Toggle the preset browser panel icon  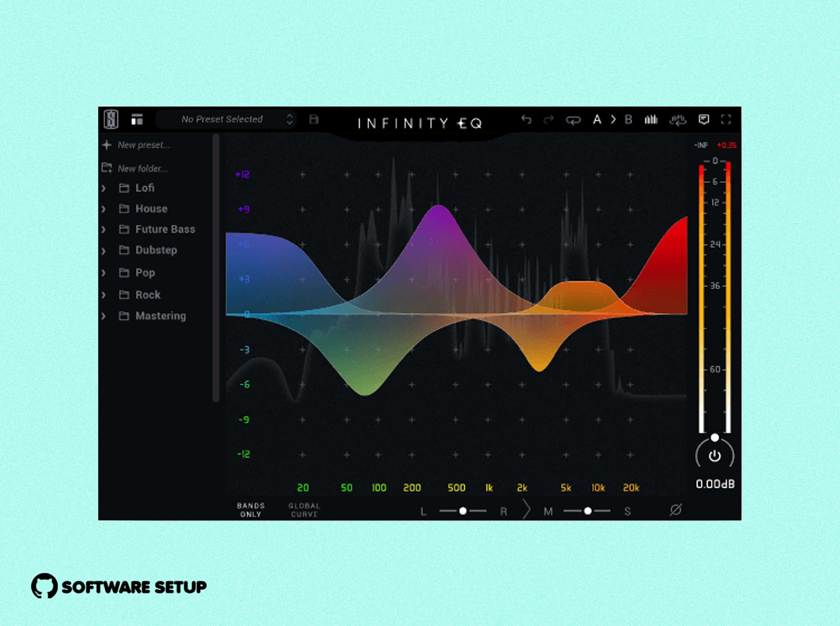click(137, 119)
